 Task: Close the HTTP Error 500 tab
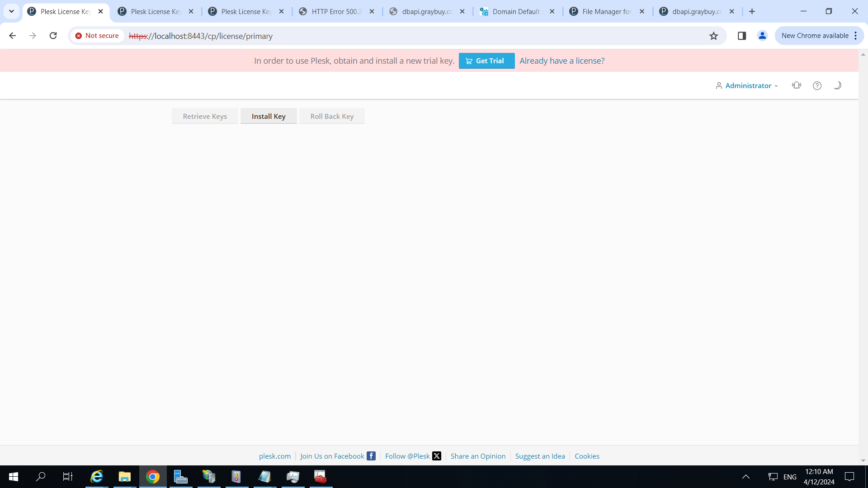click(x=372, y=12)
